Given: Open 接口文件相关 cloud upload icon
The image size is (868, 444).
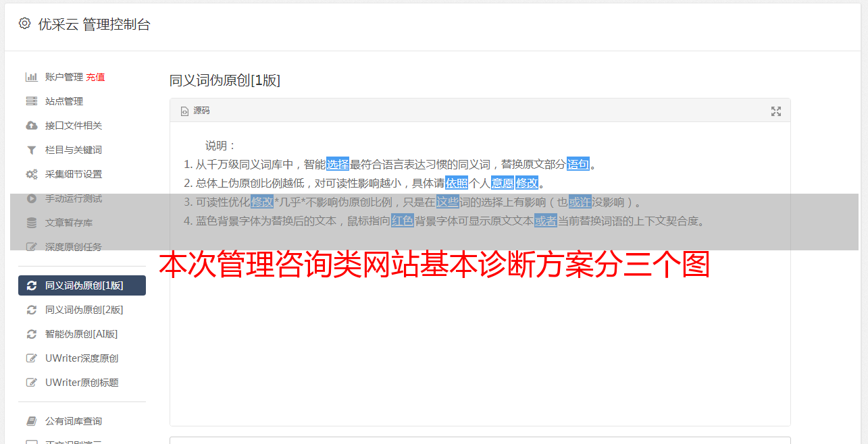Looking at the screenshot, I should [31, 126].
